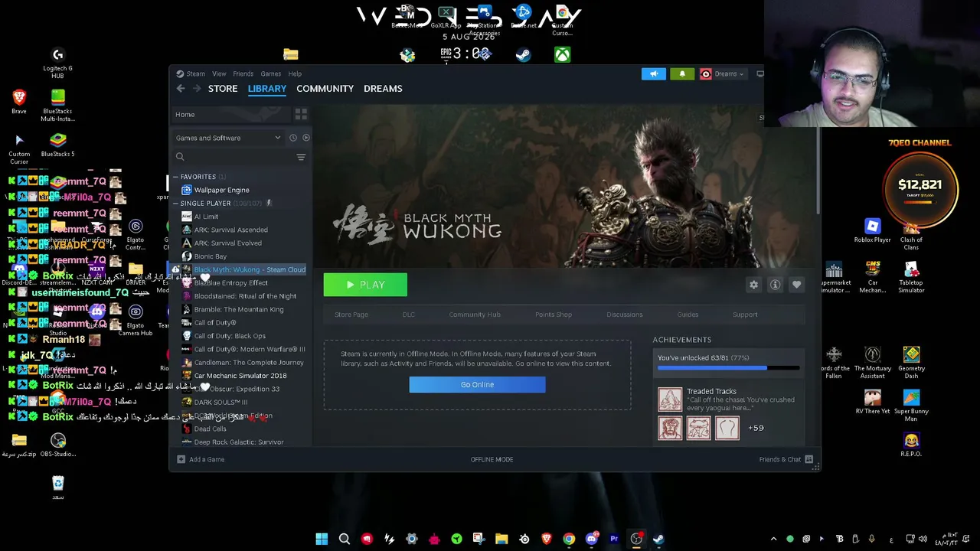
Task: Show hidden system tray icons chevron
Action: [x=773, y=539]
